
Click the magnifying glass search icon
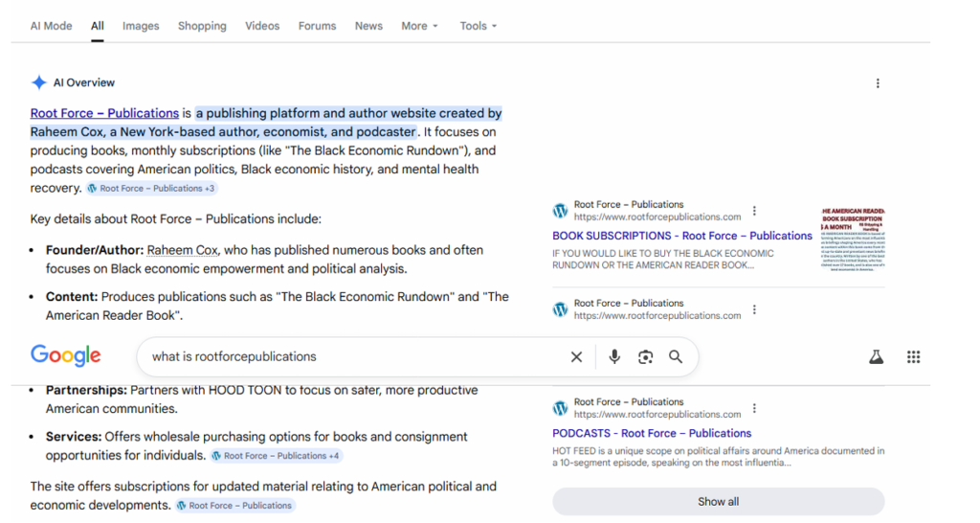676,357
